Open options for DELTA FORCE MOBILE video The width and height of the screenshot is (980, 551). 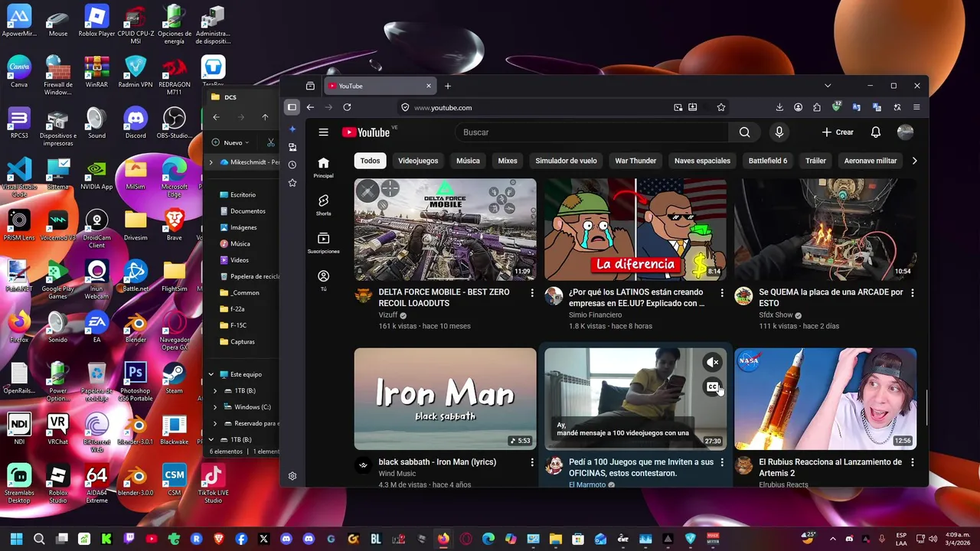532,292
